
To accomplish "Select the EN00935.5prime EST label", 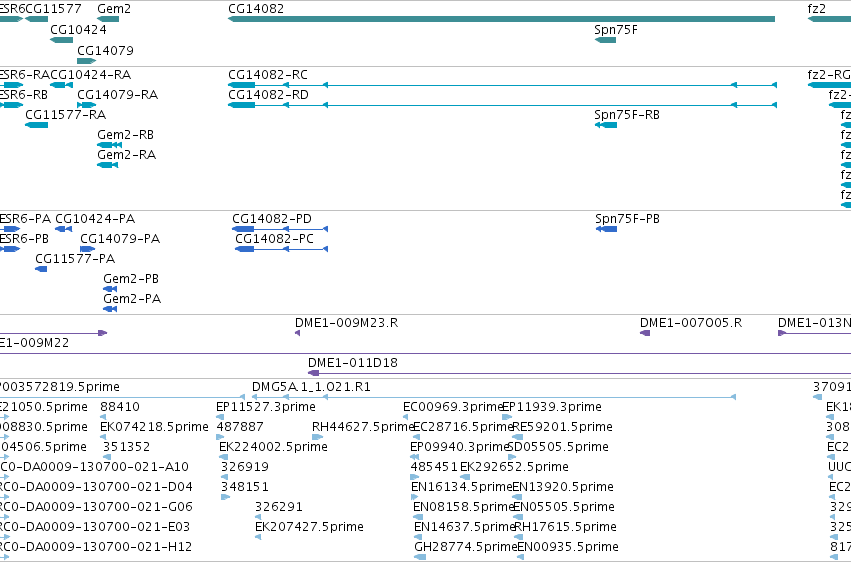I will click(x=568, y=547).
